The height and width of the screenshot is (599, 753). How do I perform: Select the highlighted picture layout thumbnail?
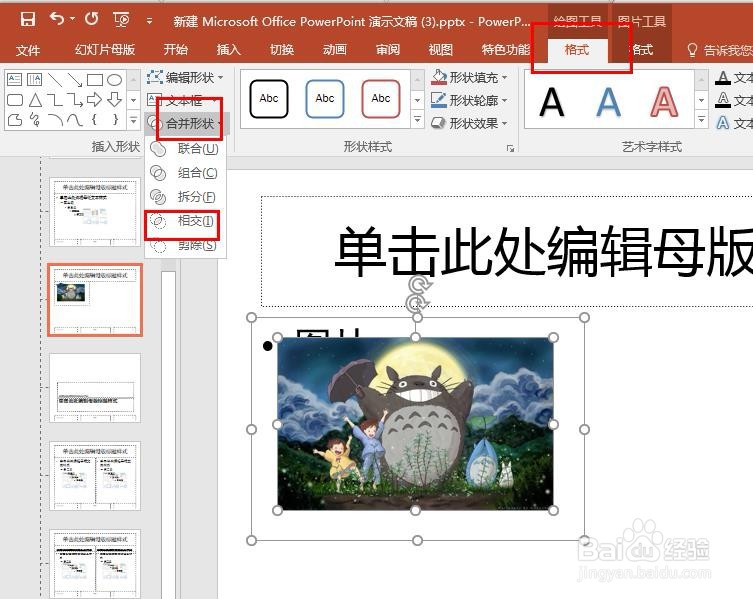(95, 300)
